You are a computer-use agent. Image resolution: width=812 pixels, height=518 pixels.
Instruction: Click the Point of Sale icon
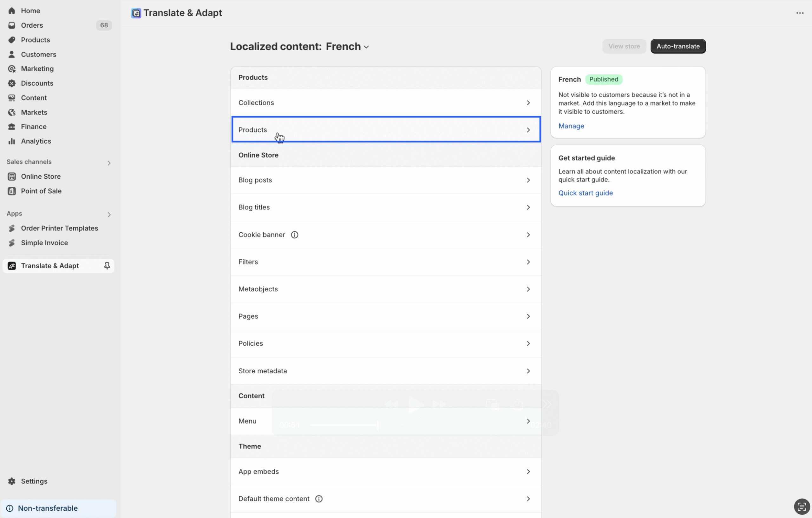12,191
